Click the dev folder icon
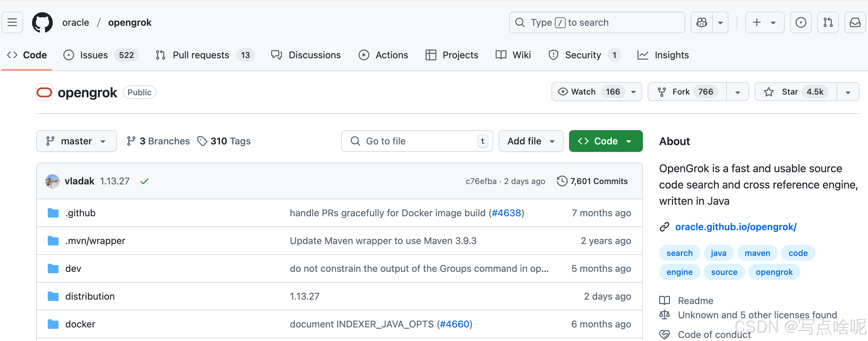Screen dimensions: 868x341 tap(53, 268)
